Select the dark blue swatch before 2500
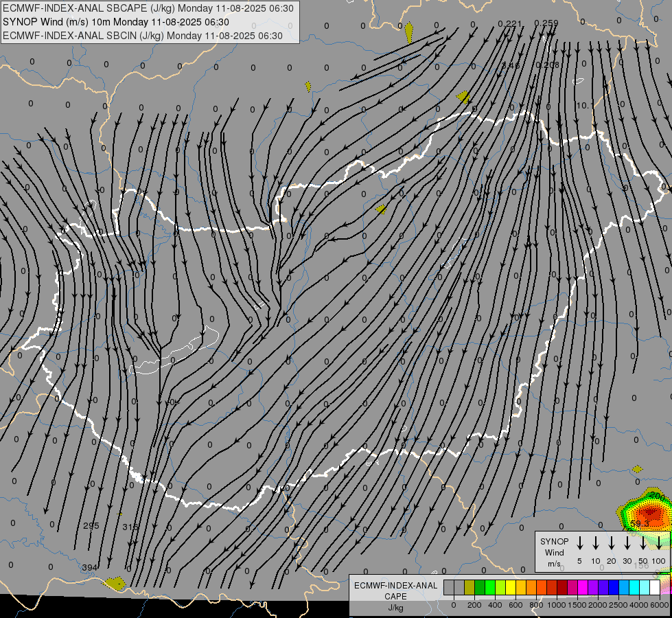 point(614,587)
